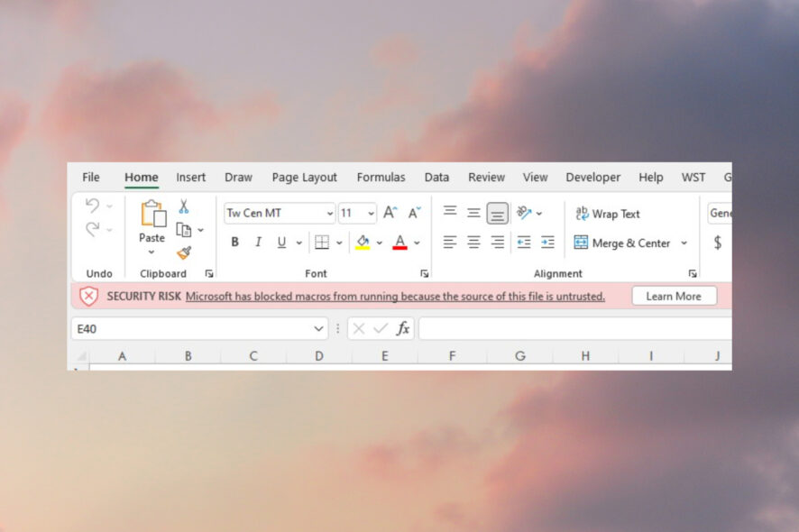Toggle Italic formatting
This screenshot has width=799, height=532.
258,242
